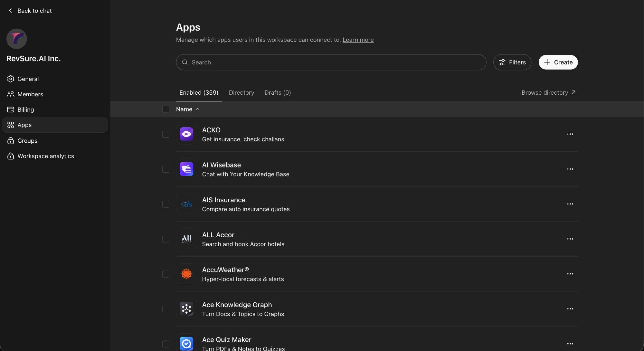The width and height of the screenshot is (644, 351).
Task: Click the magnifier icon in search
Action: pos(185,62)
